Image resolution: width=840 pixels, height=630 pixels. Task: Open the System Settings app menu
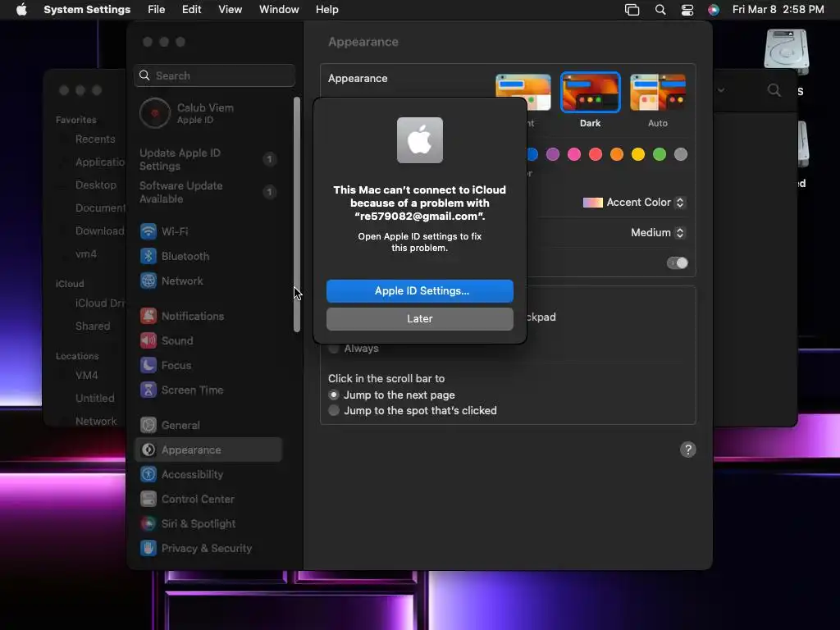tap(87, 10)
